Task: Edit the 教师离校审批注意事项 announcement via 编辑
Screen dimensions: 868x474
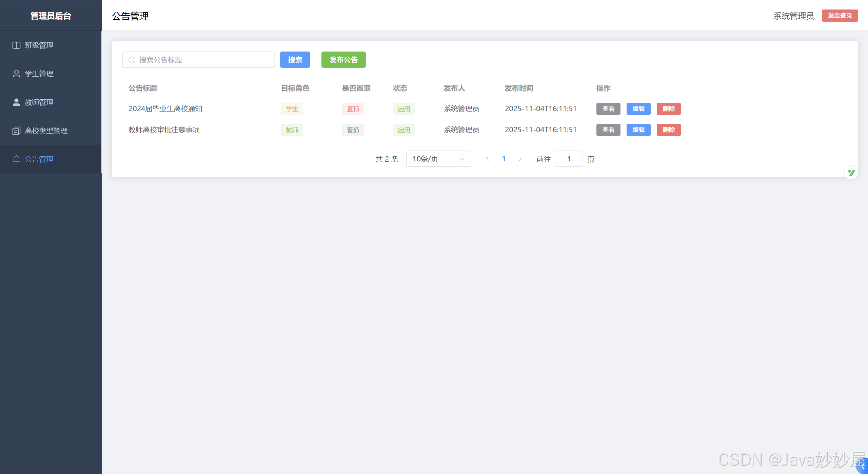Action: (x=638, y=130)
